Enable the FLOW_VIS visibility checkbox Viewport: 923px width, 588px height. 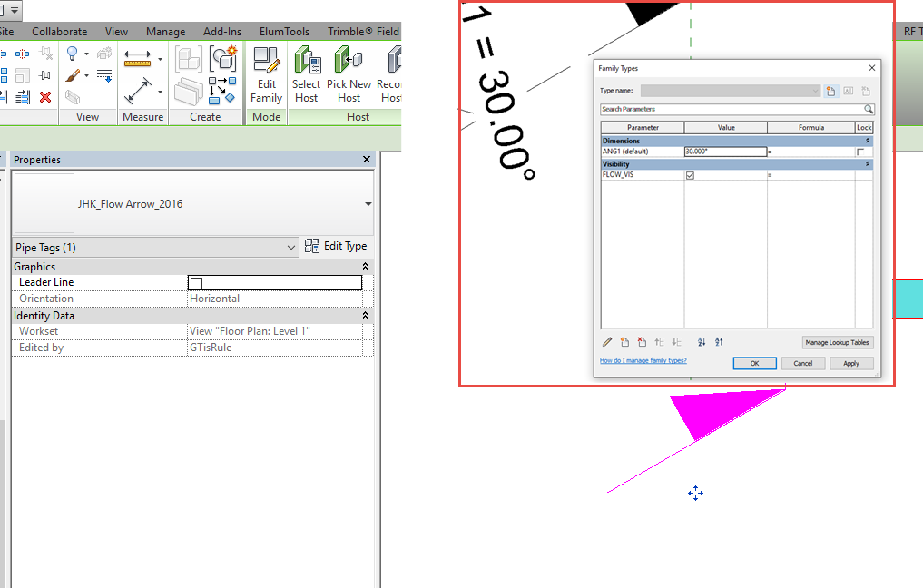click(690, 174)
